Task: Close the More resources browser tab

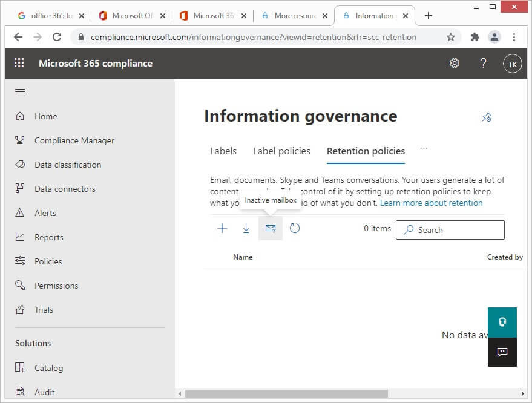Action: (324, 16)
